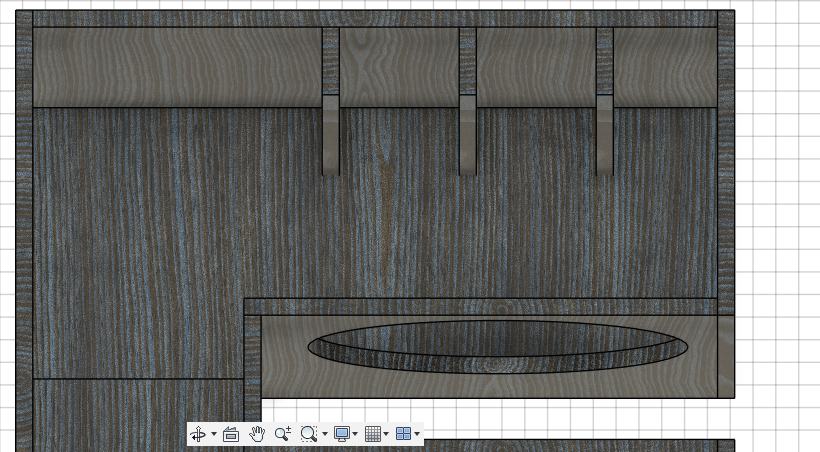Open Display Settings monitor icon
Viewport: 820px width, 452px height.
[x=342, y=434]
